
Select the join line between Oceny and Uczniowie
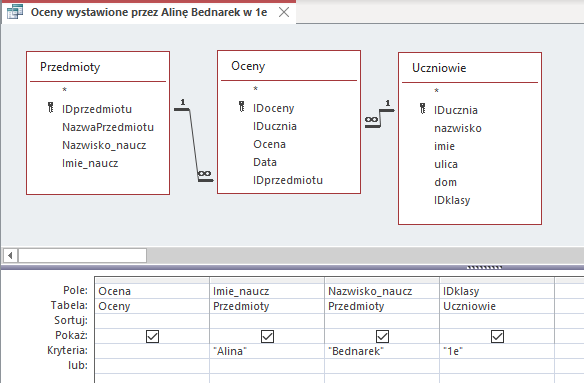pos(380,118)
